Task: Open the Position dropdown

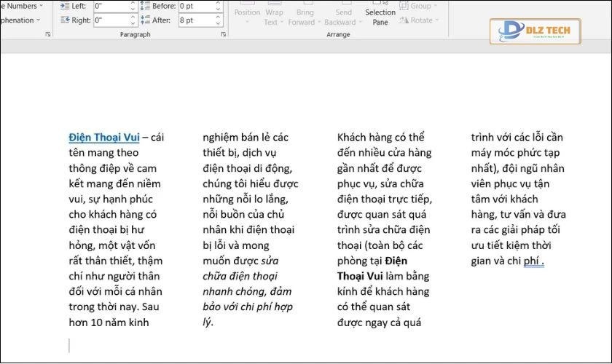Action: (247, 16)
